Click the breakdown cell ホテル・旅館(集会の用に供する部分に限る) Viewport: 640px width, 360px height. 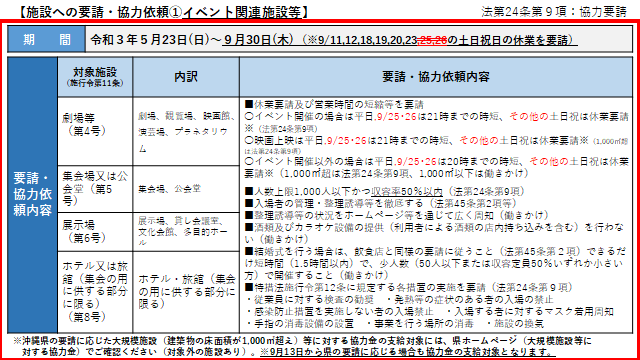pos(186,292)
